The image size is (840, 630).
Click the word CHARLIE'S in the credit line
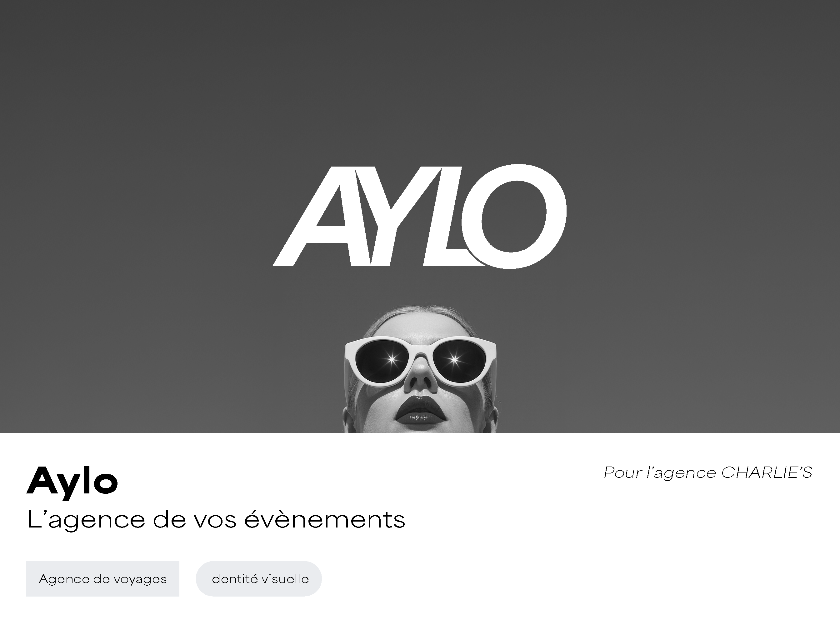[x=767, y=473]
